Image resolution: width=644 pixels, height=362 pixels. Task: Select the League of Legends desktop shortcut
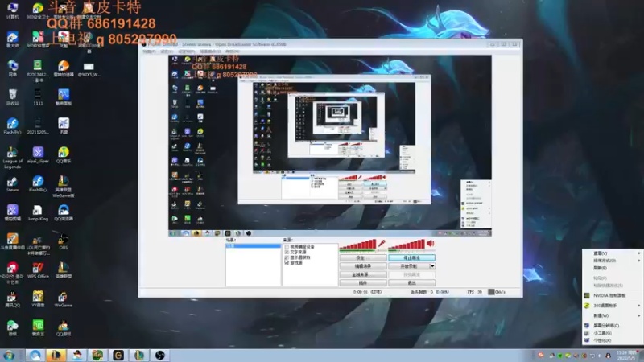click(x=12, y=158)
